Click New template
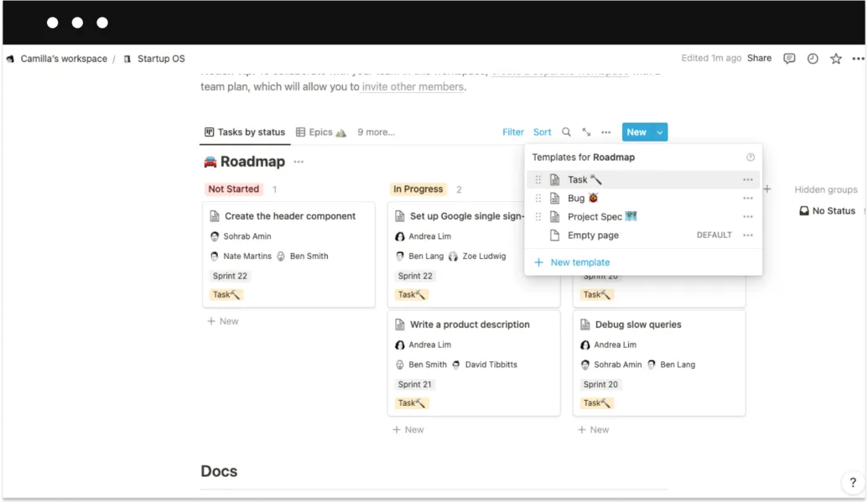This screenshot has width=868, height=503. pos(572,262)
